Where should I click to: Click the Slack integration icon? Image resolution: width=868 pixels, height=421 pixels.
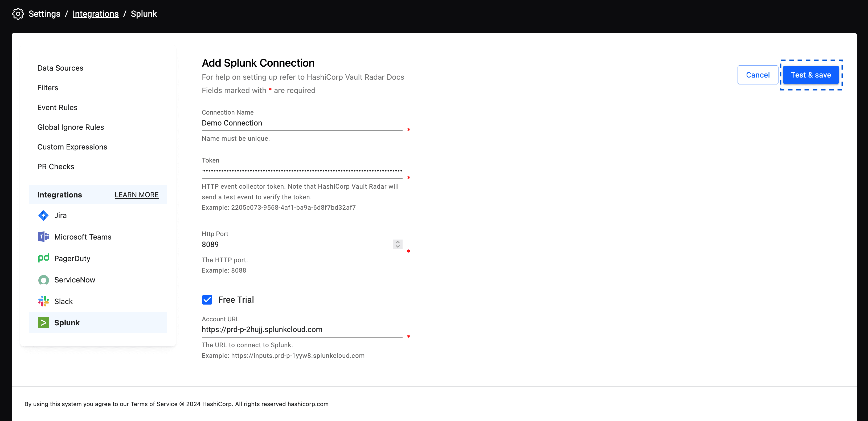tap(44, 301)
